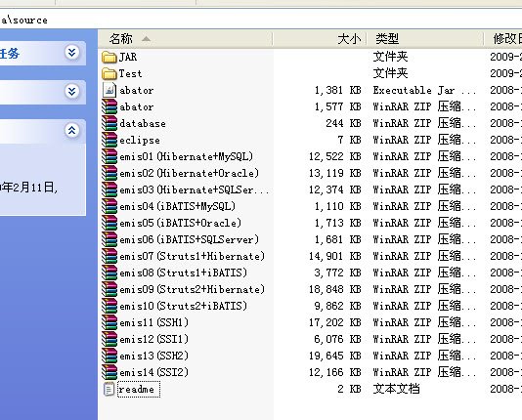Screen dimensions: 522x420
Task: Click the size value '19,645 KB'
Action: pyautogui.click(x=335, y=357)
